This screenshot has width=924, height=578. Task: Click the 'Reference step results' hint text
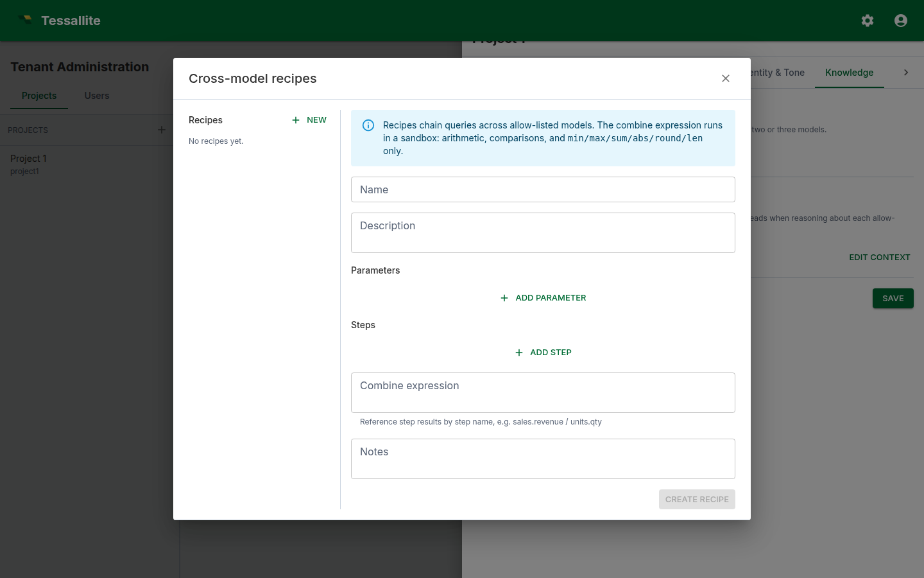point(481,422)
